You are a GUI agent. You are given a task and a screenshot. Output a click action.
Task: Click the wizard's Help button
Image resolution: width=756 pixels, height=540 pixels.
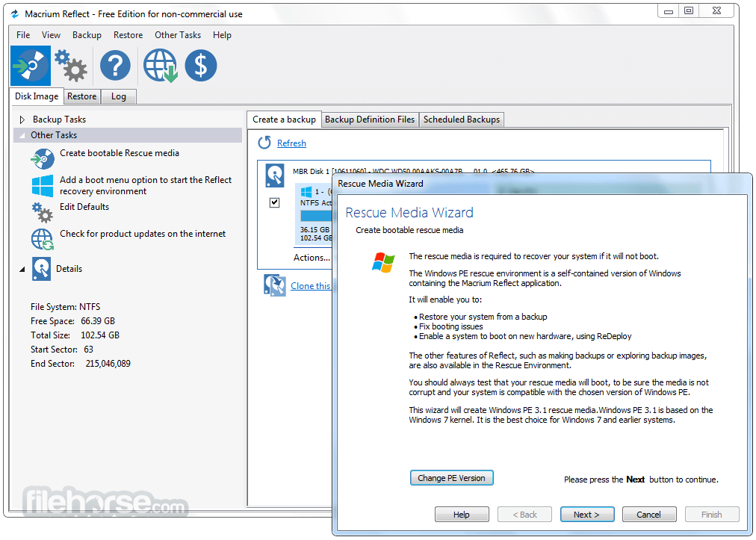coord(462,515)
